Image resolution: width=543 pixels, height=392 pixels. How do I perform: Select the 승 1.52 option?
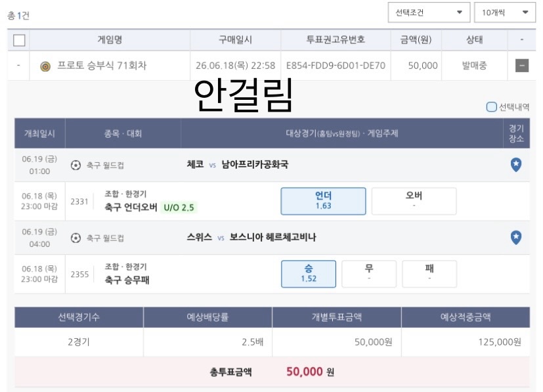(x=309, y=274)
